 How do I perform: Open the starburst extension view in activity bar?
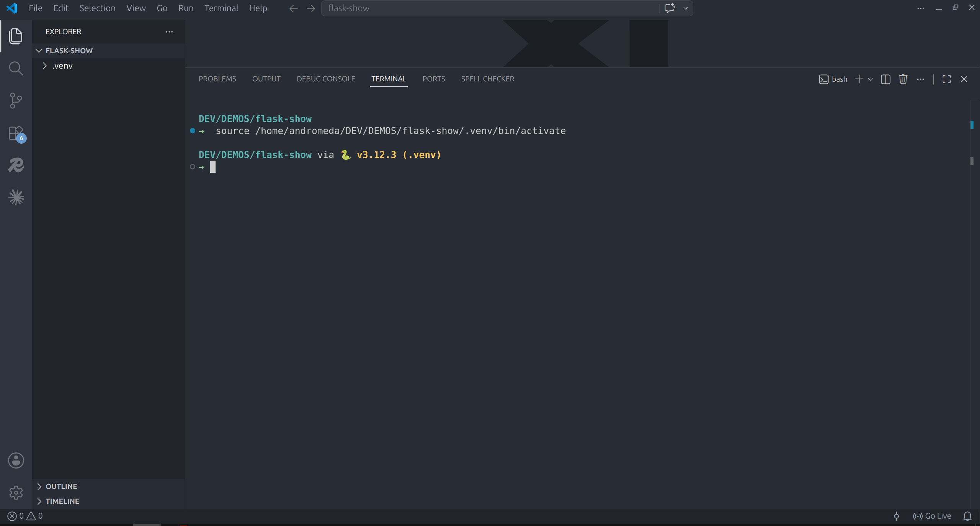pos(16,197)
